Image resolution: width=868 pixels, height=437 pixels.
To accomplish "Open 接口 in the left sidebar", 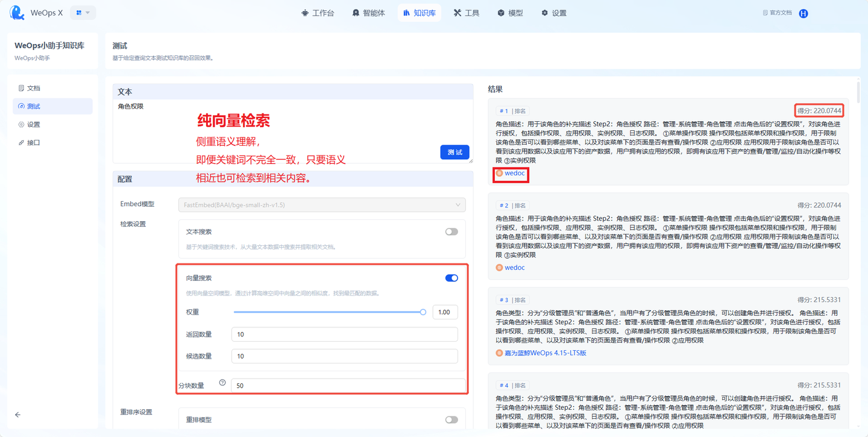I will pos(52,143).
